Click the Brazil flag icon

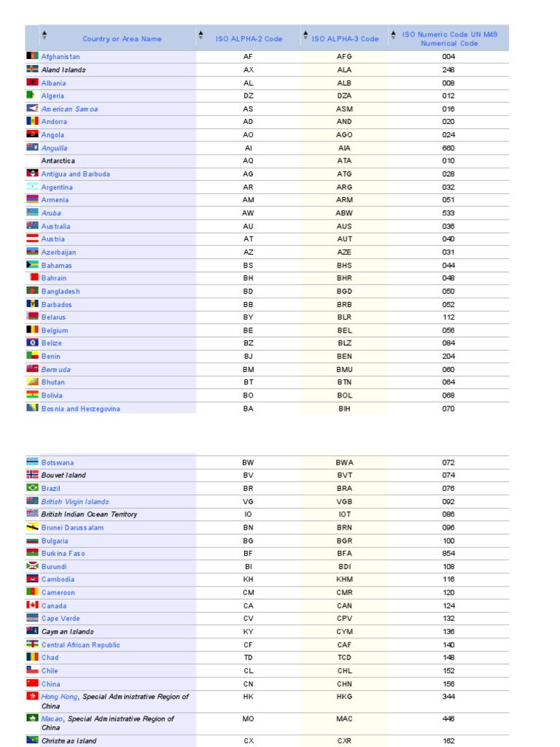32,488
